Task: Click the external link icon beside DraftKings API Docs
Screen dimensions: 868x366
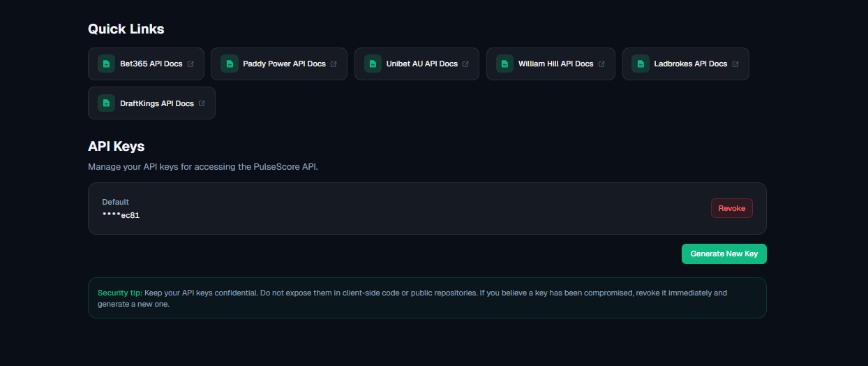Action: click(x=202, y=103)
